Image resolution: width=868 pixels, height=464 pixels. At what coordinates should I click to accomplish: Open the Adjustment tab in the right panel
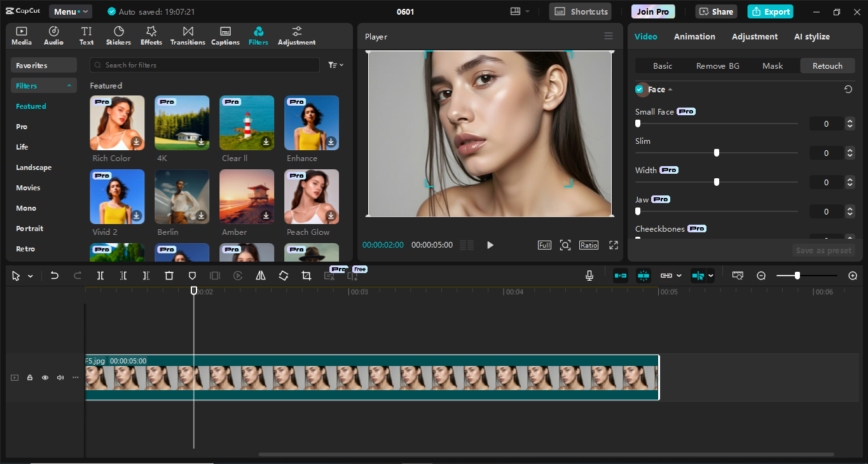(755, 36)
